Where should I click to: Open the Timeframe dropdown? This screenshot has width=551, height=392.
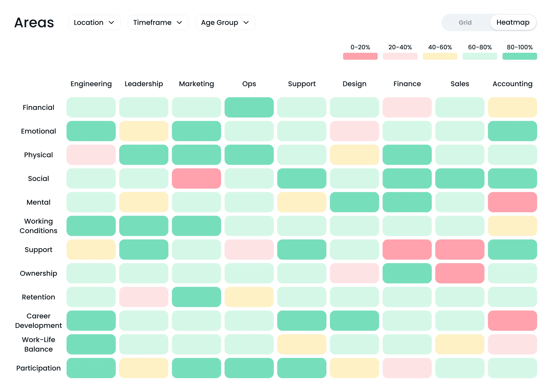click(x=158, y=22)
